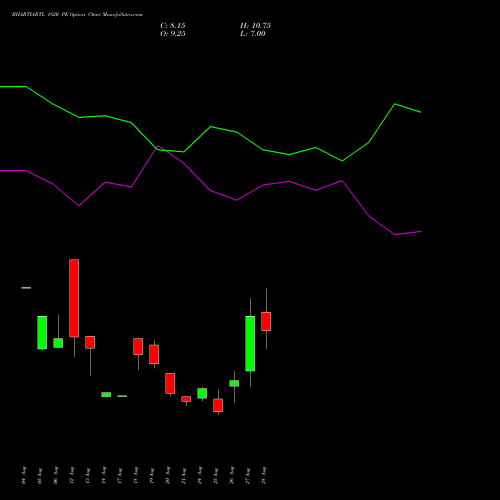Click the small red candle above 21 Aug
The height and width of the screenshot is (500, 500).
coord(186,399)
